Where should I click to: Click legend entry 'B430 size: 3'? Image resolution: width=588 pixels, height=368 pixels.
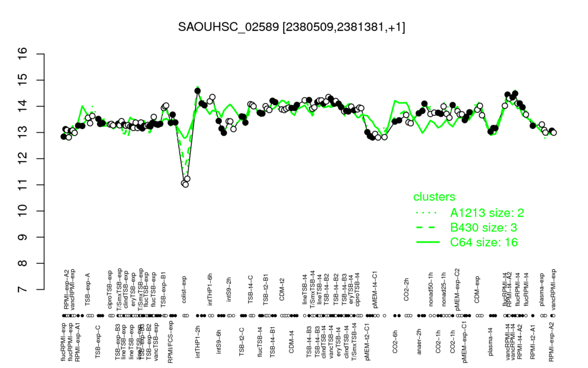(483, 228)
